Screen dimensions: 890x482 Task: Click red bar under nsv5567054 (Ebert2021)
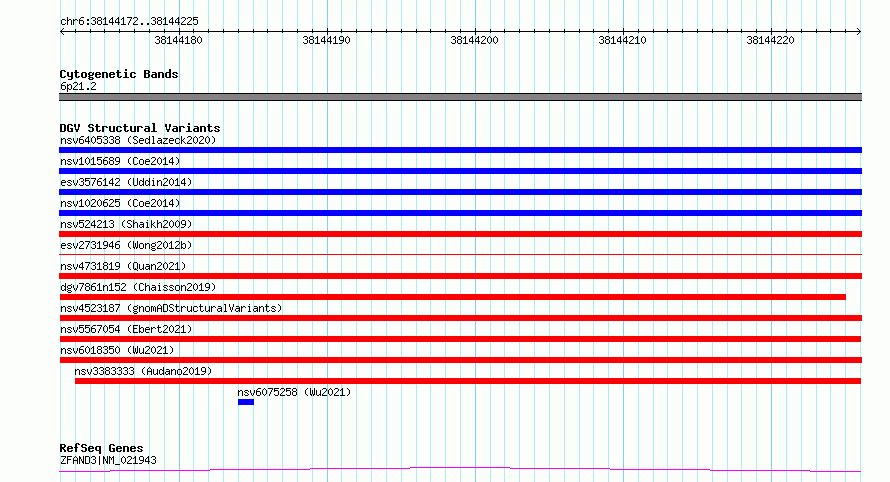point(460,339)
